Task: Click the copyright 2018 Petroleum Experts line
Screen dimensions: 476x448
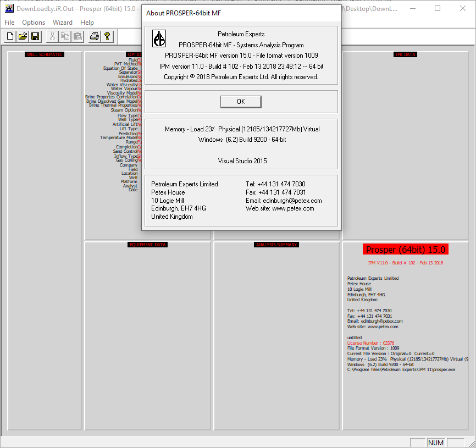Action: point(241,77)
